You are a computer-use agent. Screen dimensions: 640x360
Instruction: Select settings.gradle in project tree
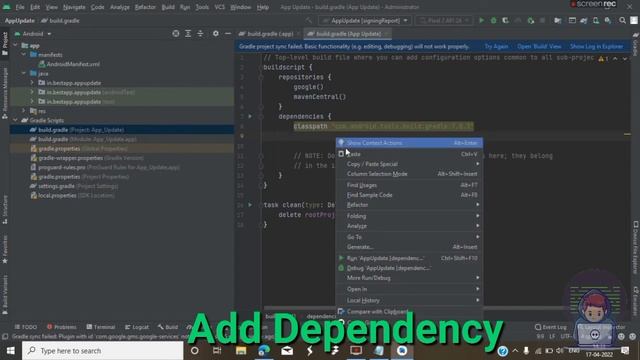(x=74, y=186)
